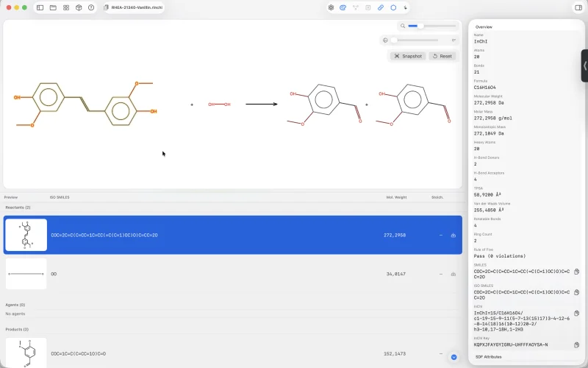Select the rightmost vanillin product structure in canvas

point(413,105)
